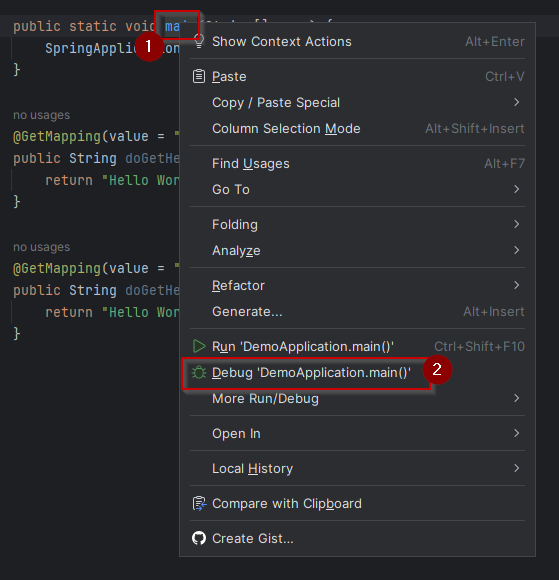559x580 pixels.
Task: Click the first @GetMapping annotation
Action: coord(57,136)
